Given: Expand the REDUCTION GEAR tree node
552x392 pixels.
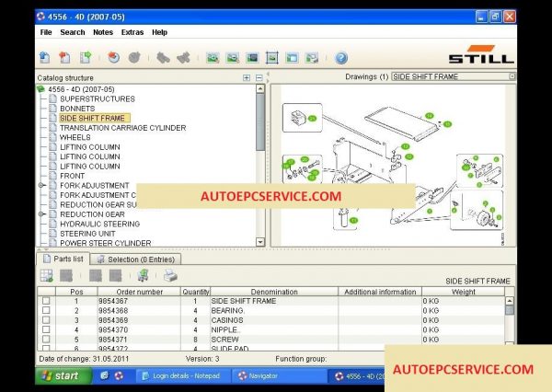Looking at the screenshot, I should point(41,214).
